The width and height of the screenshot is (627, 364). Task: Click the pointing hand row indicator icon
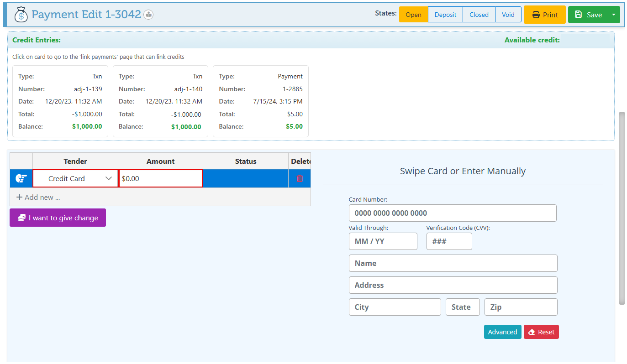(x=21, y=179)
